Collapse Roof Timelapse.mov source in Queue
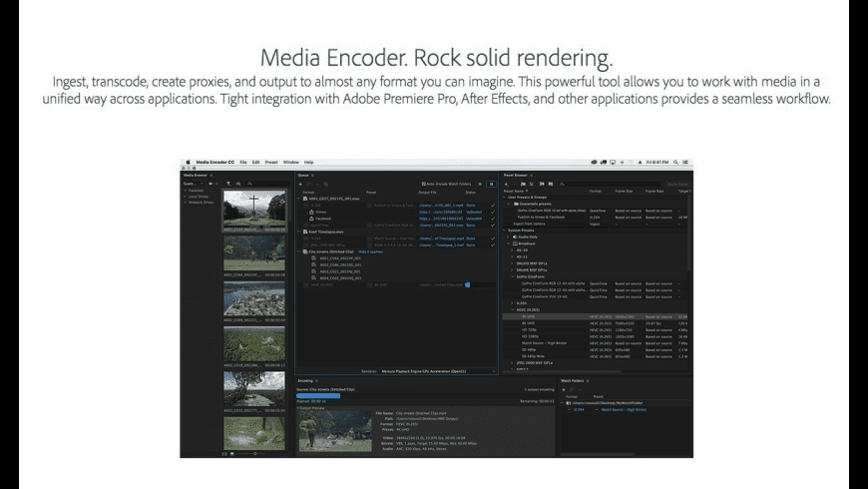 (299, 233)
